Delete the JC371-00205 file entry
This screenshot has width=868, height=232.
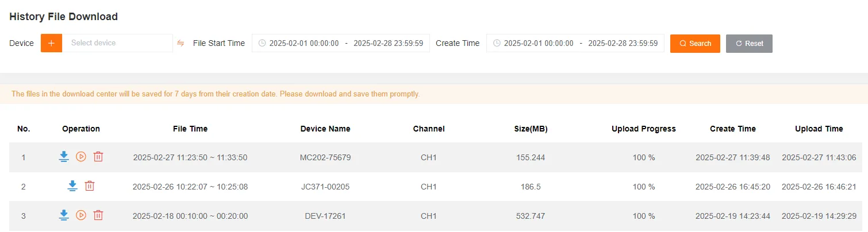click(x=90, y=186)
